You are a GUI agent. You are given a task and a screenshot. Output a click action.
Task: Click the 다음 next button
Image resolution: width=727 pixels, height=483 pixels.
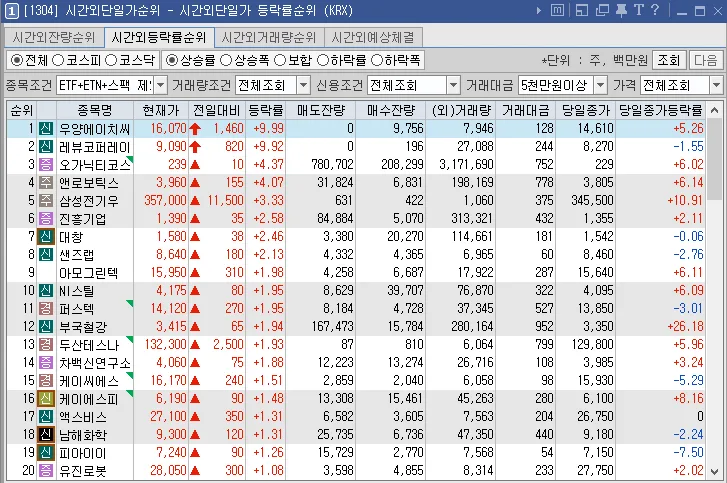706,60
